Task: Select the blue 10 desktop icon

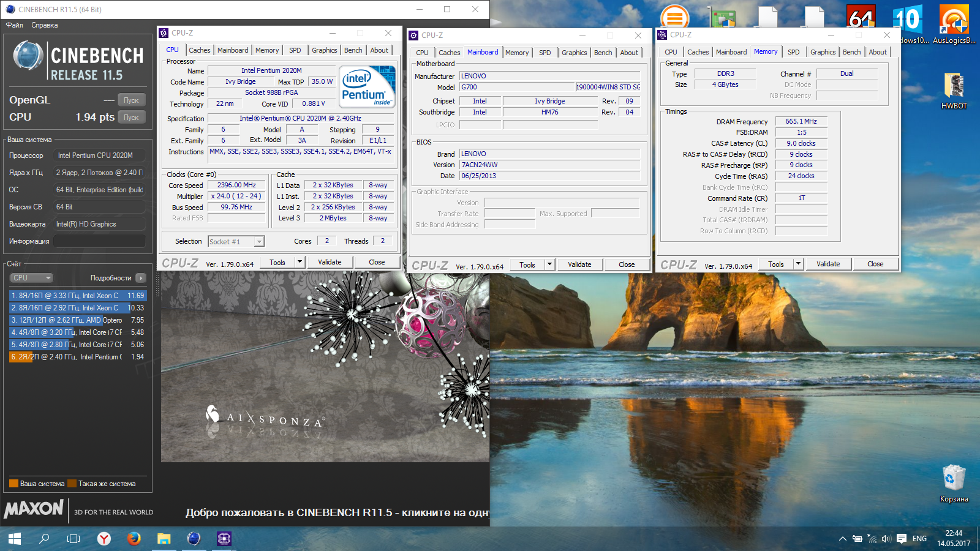Action: (x=907, y=18)
